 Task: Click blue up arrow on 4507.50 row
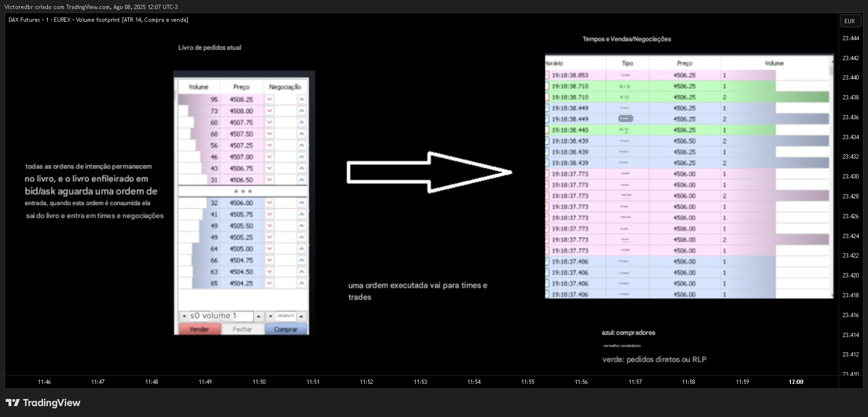click(301, 134)
